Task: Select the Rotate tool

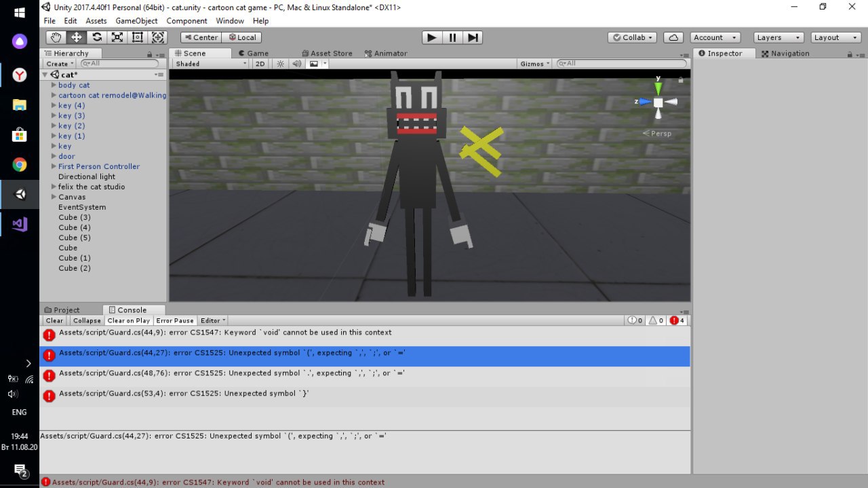Action: click(97, 37)
